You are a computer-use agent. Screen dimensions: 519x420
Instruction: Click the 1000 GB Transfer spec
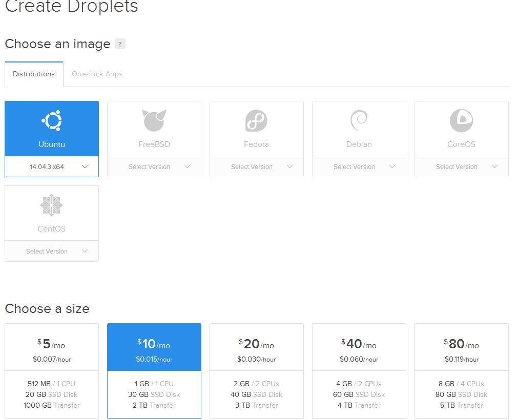point(52,405)
